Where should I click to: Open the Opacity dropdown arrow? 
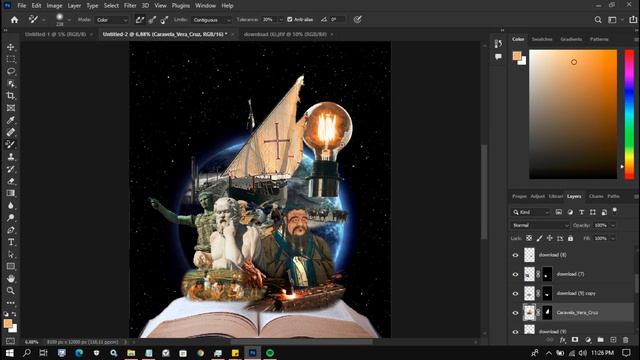pyautogui.click(x=613, y=225)
